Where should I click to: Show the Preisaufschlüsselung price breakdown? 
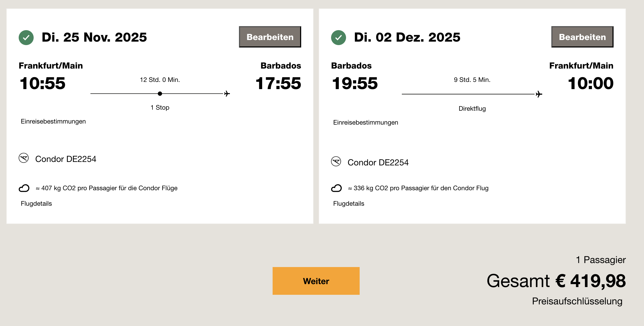[x=577, y=301]
